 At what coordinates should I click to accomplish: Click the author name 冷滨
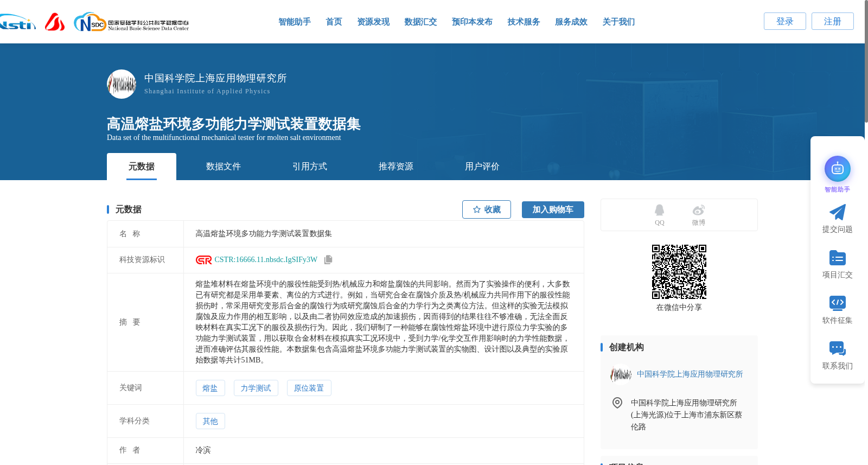[x=203, y=450]
